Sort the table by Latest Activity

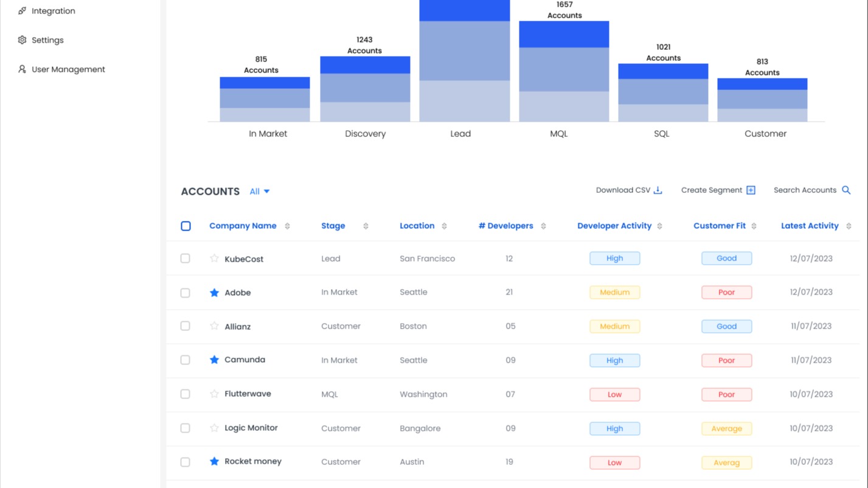(x=848, y=226)
